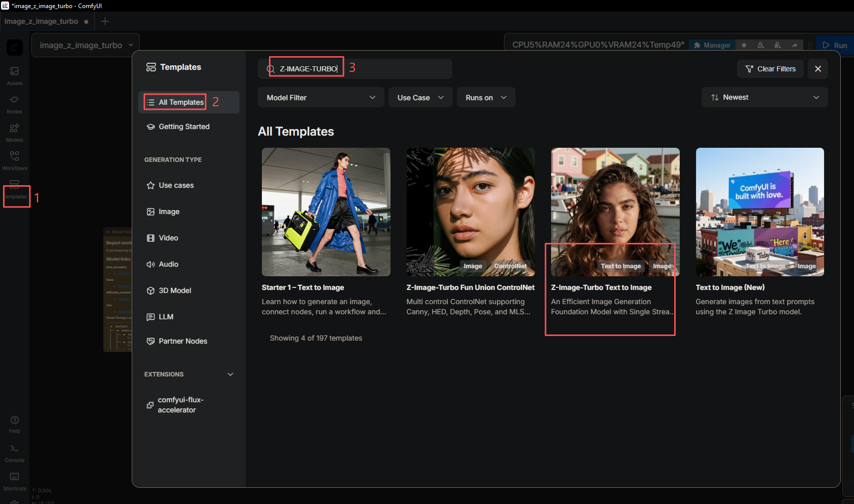Open the Shortcuts panel
The image size is (854, 504).
pos(15,481)
